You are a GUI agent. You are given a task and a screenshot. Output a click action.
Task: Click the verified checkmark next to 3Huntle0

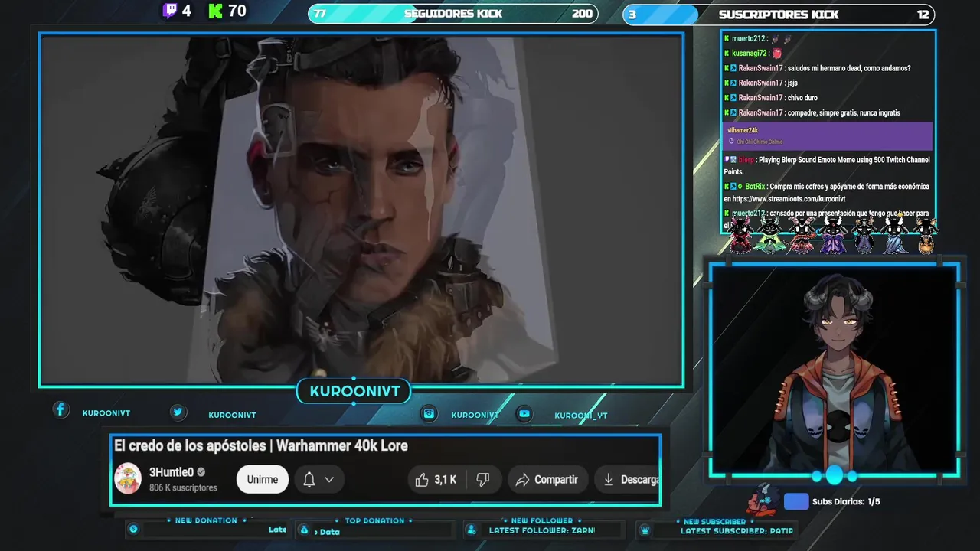[x=201, y=472]
